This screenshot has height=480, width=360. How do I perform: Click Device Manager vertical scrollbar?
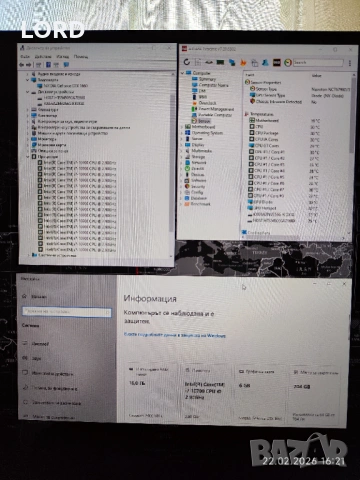point(172,163)
